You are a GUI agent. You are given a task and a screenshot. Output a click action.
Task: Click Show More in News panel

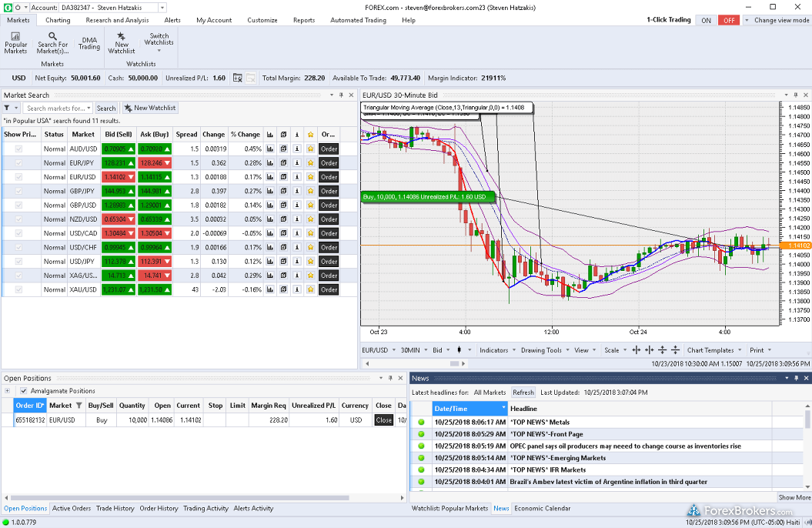click(794, 497)
